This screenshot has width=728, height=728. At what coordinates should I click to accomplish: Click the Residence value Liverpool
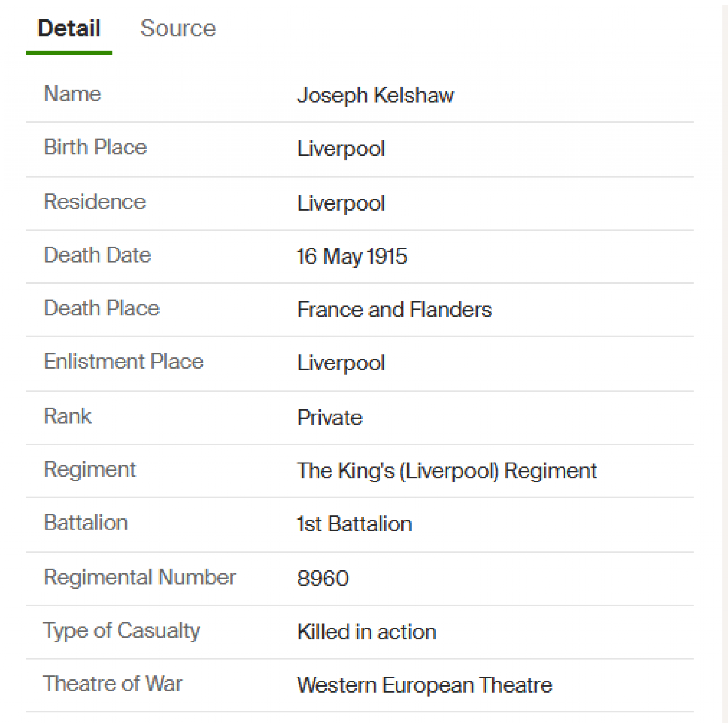click(341, 203)
